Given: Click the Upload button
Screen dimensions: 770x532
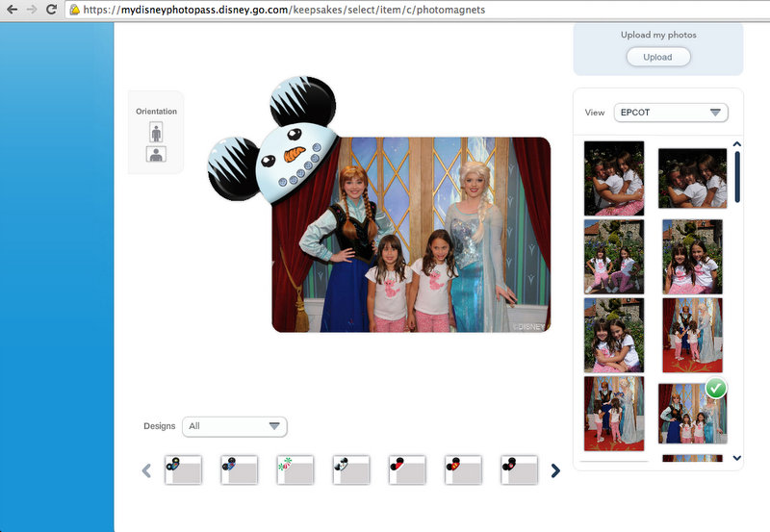Looking at the screenshot, I should coord(658,57).
